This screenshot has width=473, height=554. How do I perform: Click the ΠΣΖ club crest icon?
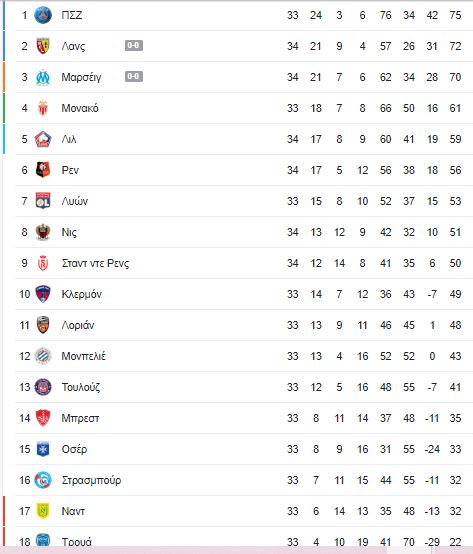click(43, 15)
